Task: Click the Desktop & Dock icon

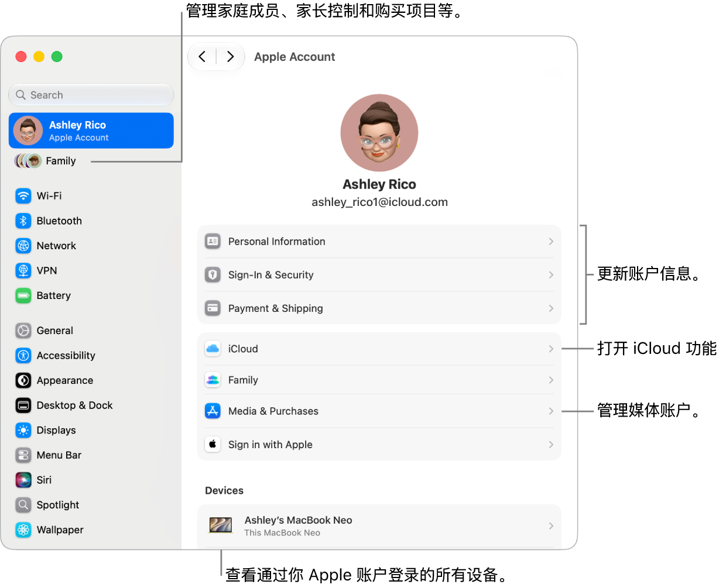Action: (23, 405)
